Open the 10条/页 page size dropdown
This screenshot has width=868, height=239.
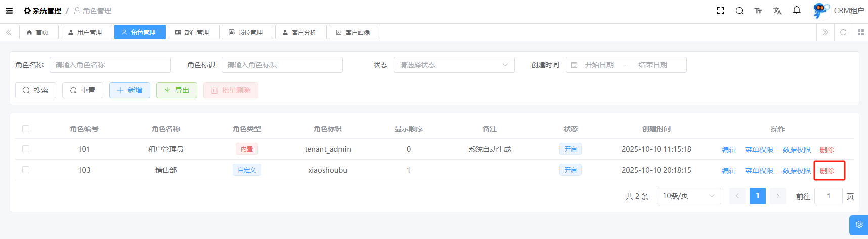tap(688, 196)
